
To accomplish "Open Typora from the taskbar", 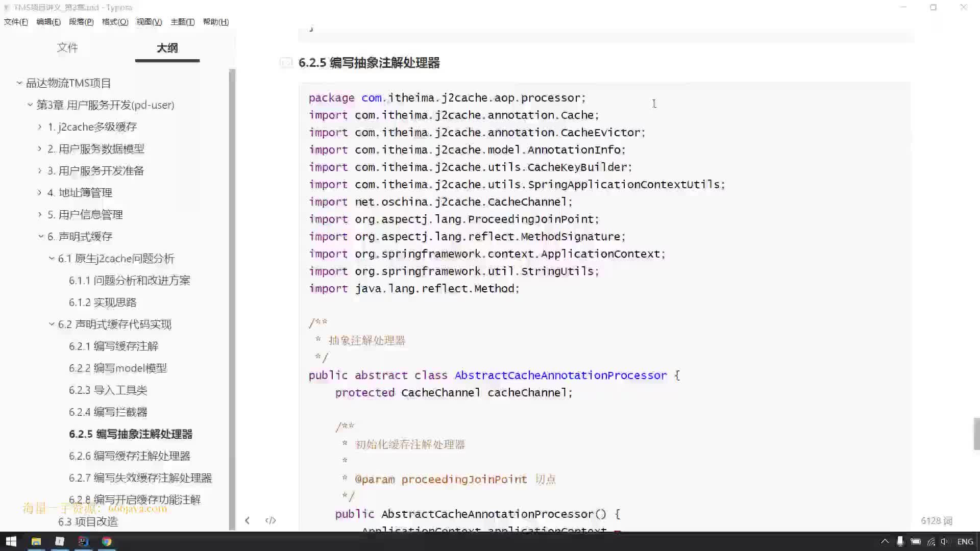I will [59, 541].
